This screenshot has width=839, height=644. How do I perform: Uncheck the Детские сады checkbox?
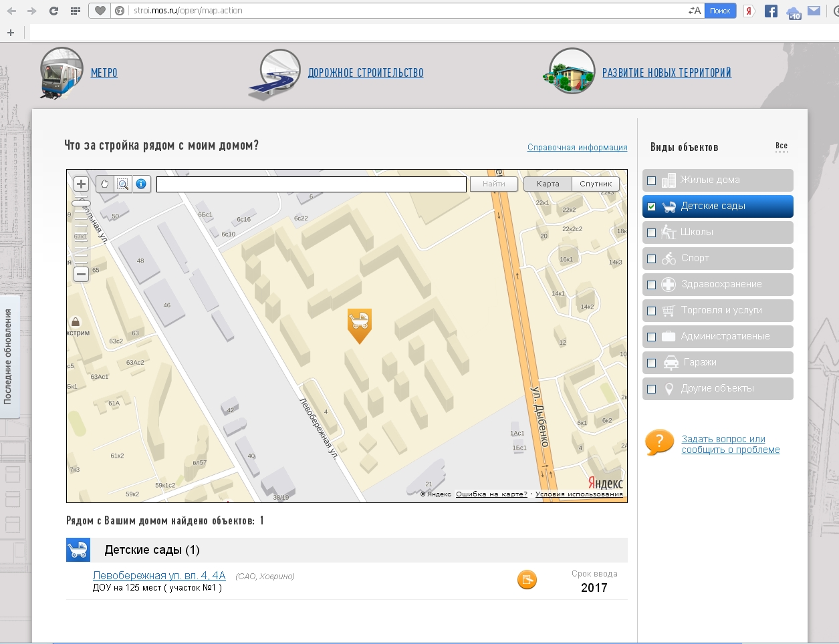tap(652, 207)
